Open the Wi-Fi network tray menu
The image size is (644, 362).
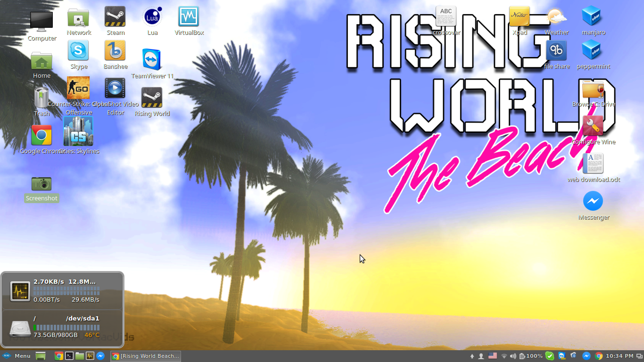504,356
